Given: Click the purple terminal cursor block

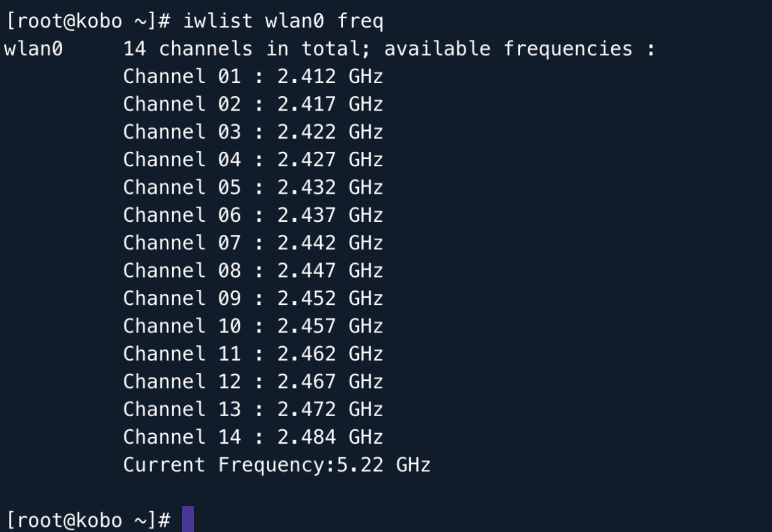Looking at the screenshot, I should pyautogui.click(x=188, y=520).
